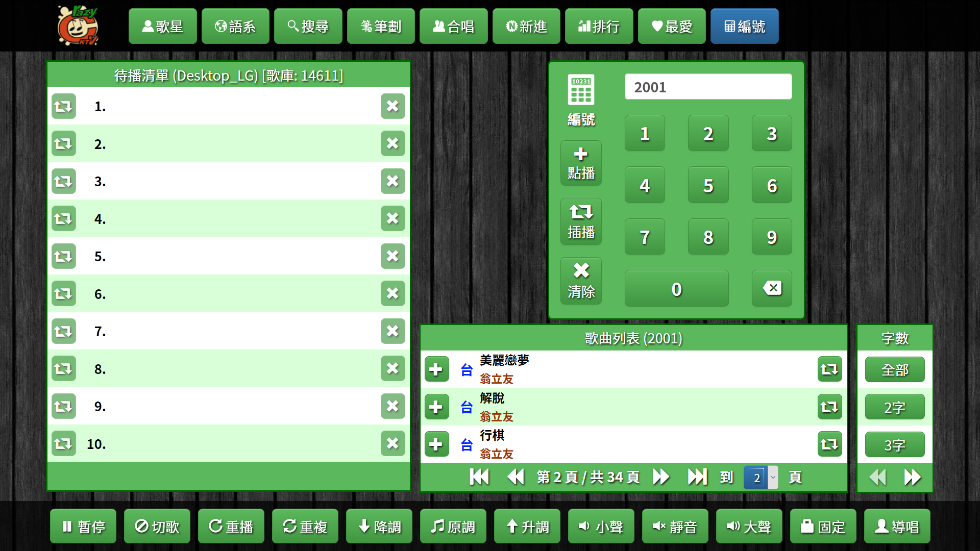Remove queue item 3 with X button

click(393, 181)
